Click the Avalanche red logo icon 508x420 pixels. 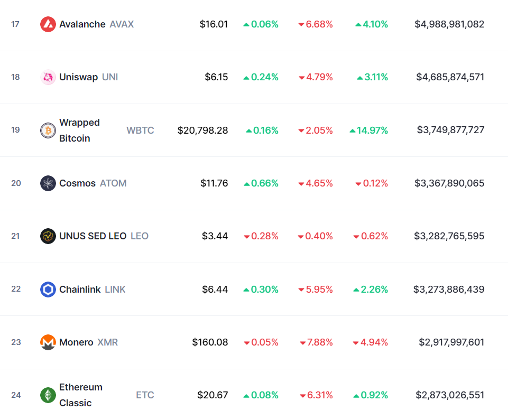48,24
